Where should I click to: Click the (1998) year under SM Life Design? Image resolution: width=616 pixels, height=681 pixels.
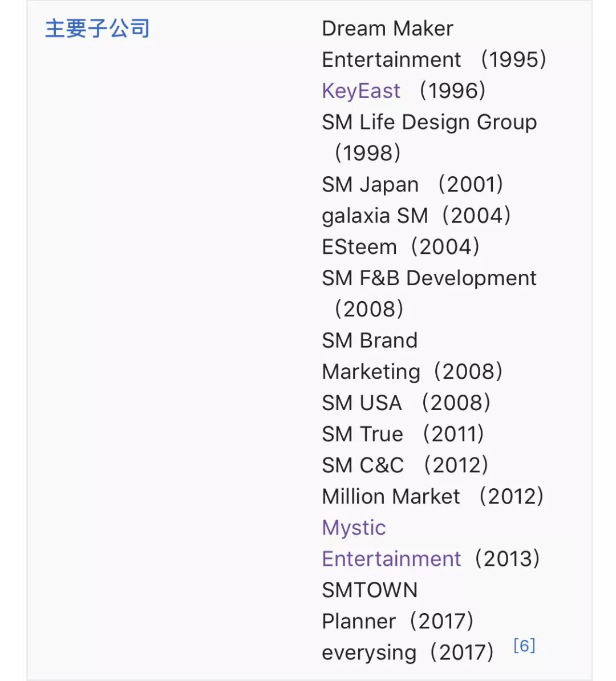[367, 153]
